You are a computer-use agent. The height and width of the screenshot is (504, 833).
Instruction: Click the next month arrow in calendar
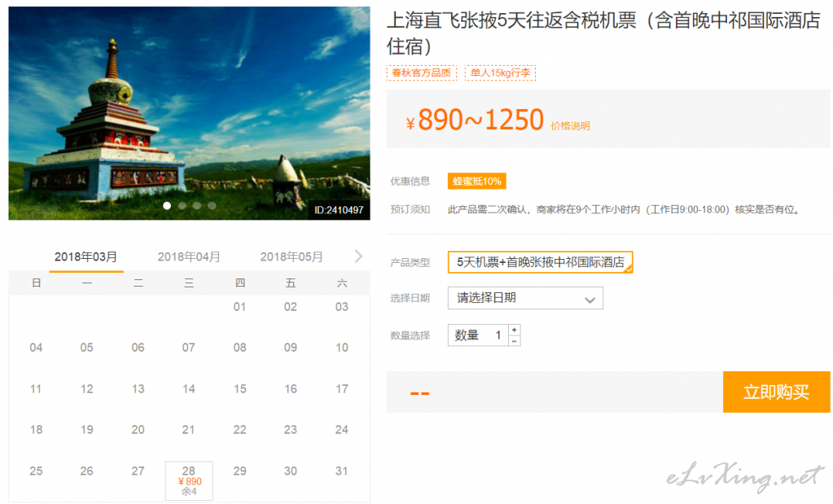[358, 256]
